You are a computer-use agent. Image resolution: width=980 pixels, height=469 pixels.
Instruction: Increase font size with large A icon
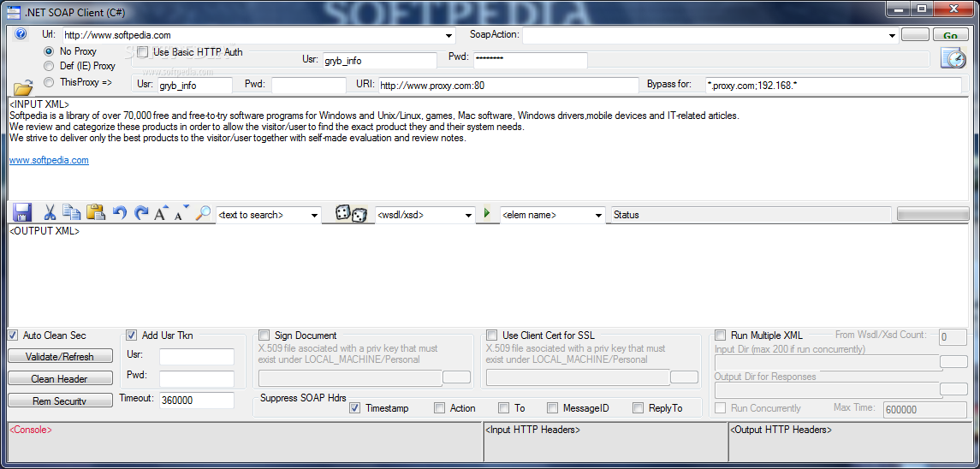[161, 212]
